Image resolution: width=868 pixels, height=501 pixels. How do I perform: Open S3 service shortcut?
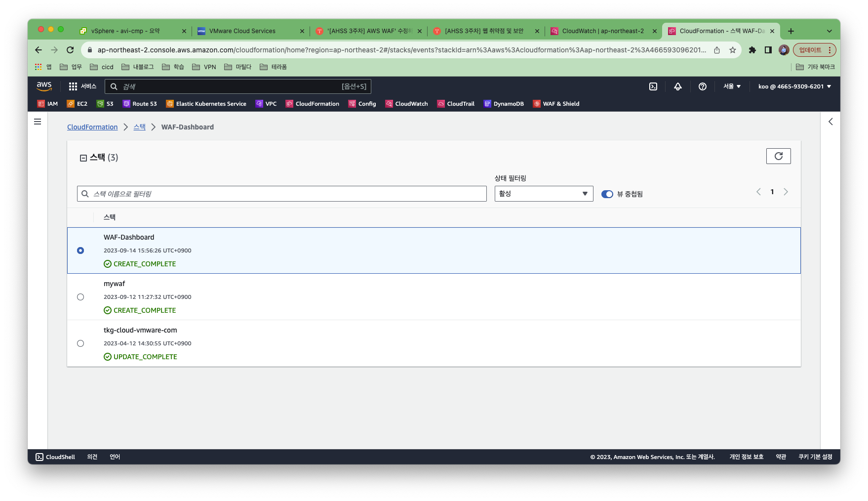(x=105, y=104)
